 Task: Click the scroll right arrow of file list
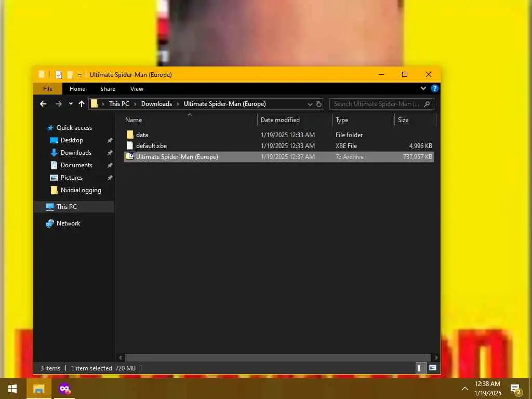click(436, 357)
